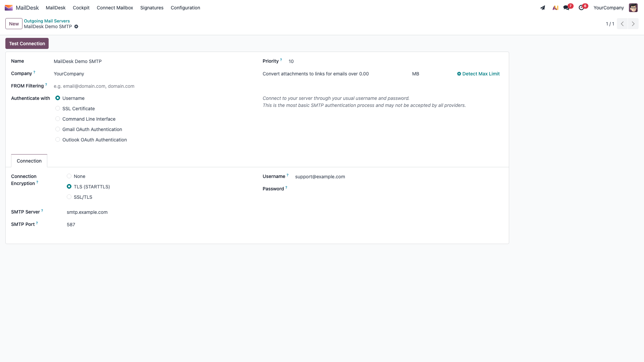Select Gmail OAuth Authentication option

(x=58, y=129)
